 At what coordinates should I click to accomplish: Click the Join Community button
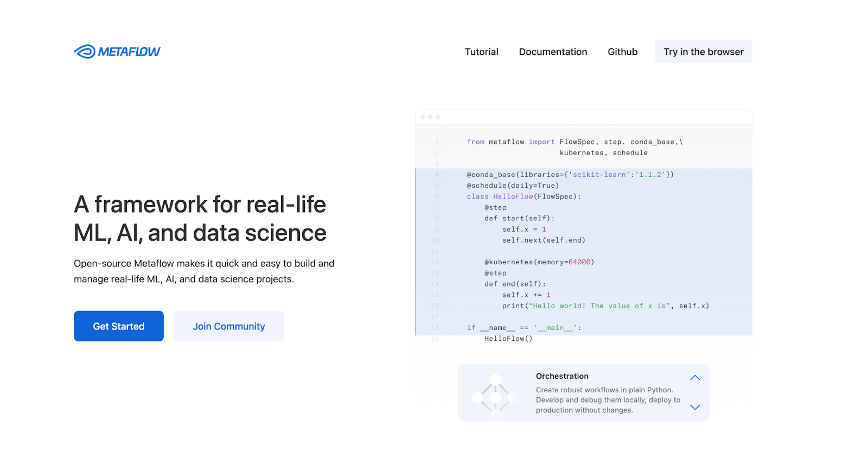[229, 326]
